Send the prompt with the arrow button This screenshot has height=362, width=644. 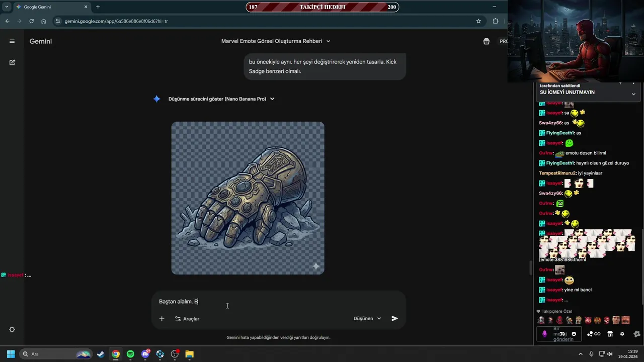(395, 318)
